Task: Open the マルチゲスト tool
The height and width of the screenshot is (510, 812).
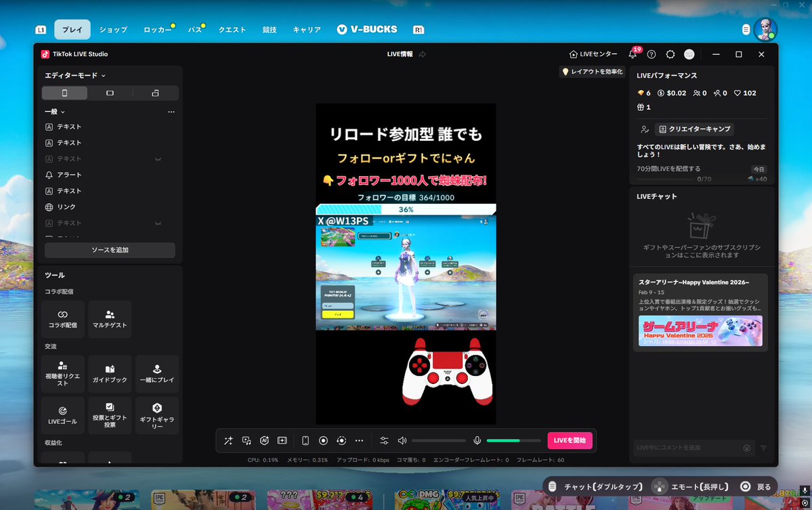Action: (x=110, y=319)
